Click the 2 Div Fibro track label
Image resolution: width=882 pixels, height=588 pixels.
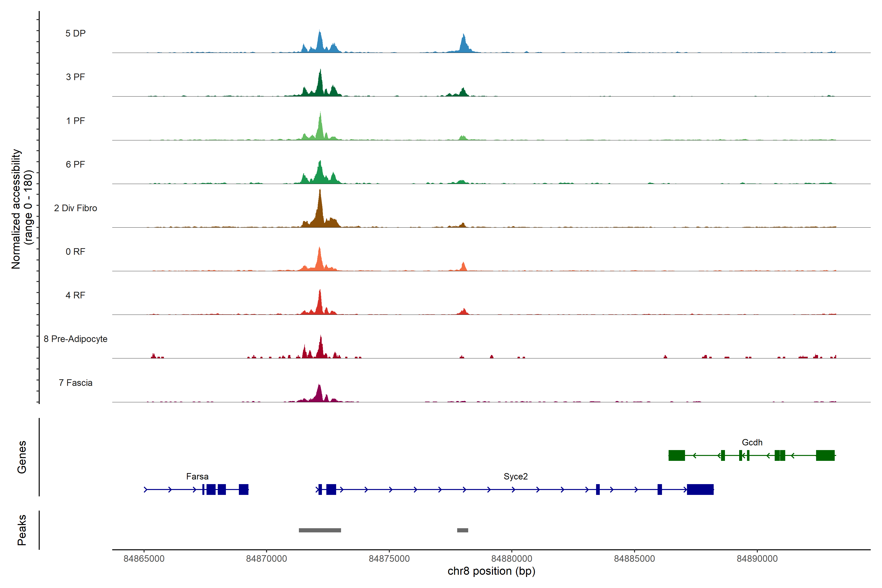pos(75,208)
